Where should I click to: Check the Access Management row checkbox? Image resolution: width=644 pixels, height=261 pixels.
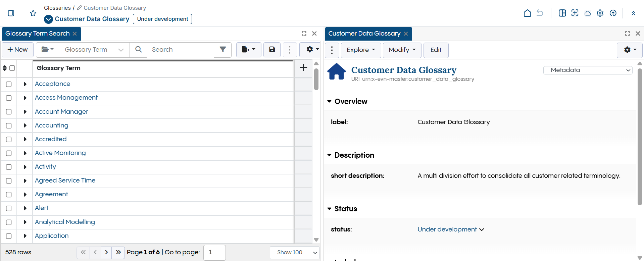tap(9, 98)
